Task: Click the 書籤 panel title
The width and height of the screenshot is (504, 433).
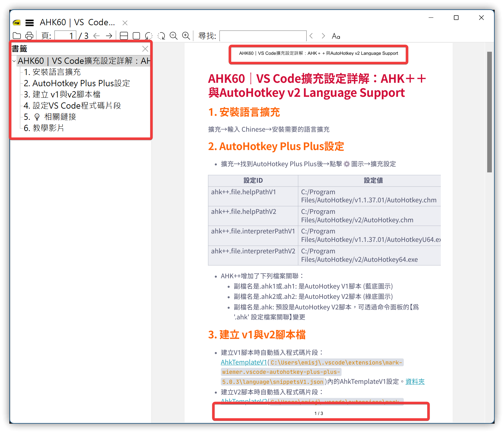Action: (x=19, y=49)
